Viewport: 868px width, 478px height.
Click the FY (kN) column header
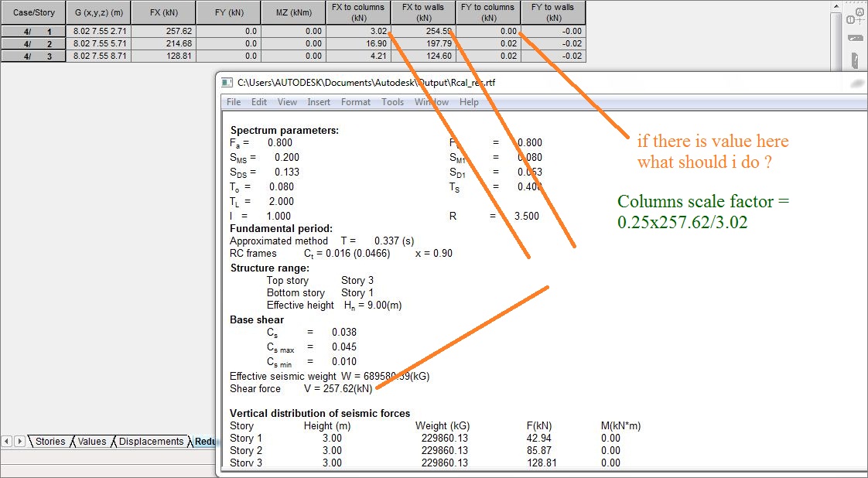click(x=229, y=12)
